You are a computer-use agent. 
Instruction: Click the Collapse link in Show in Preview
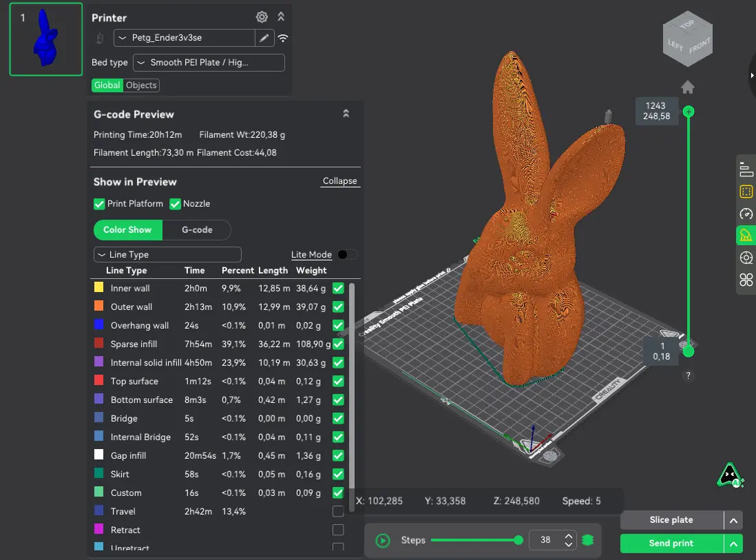(x=340, y=181)
